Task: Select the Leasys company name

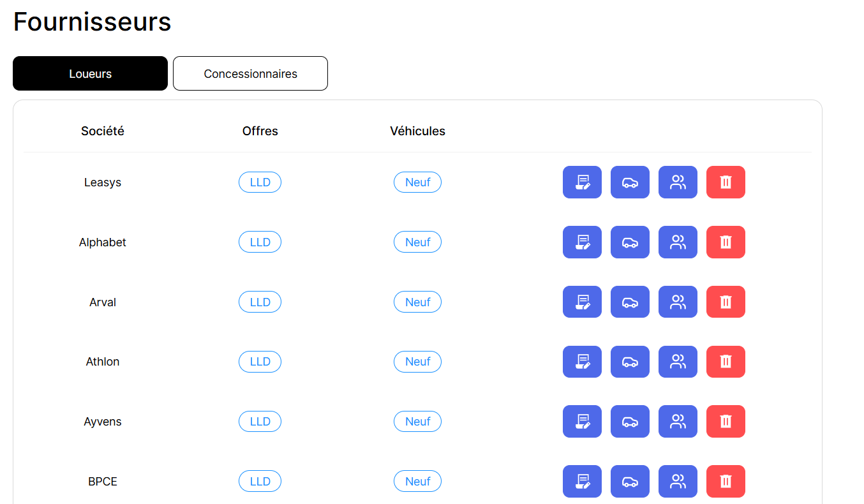Action: click(103, 182)
